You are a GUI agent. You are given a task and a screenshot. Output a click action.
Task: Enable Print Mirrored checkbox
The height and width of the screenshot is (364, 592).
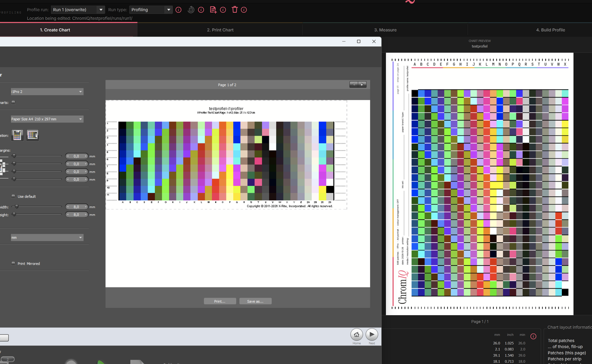pyautogui.click(x=14, y=263)
